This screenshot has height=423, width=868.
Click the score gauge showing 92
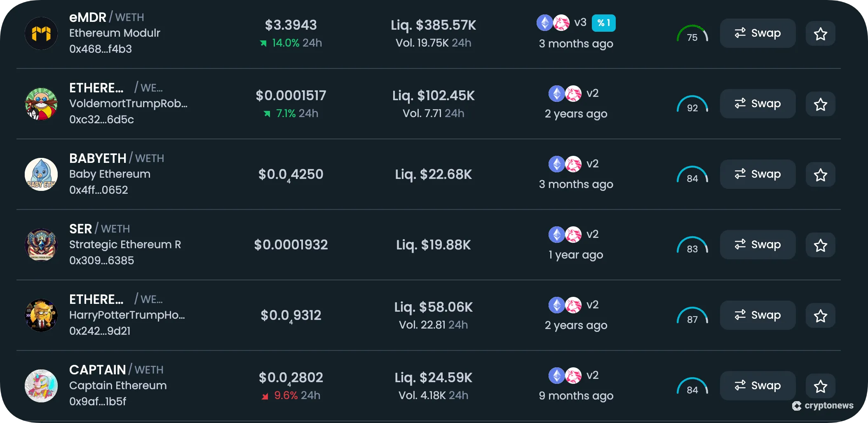(692, 104)
